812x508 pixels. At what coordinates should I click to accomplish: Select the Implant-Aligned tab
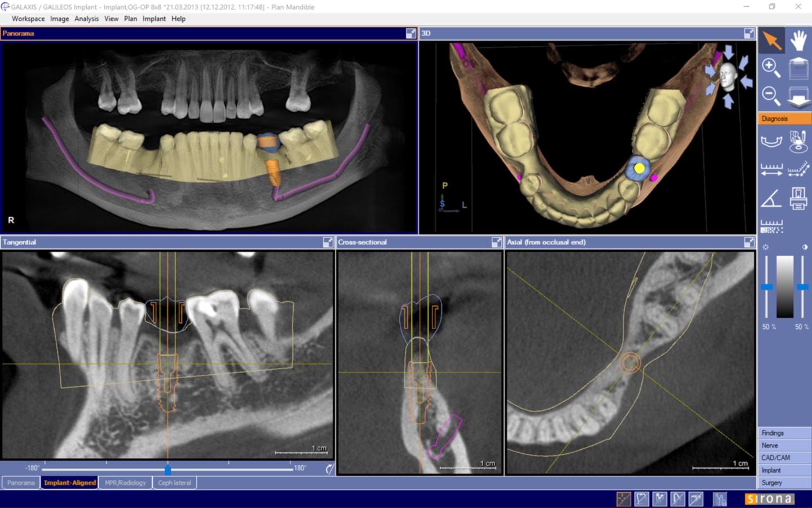click(70, 483)
